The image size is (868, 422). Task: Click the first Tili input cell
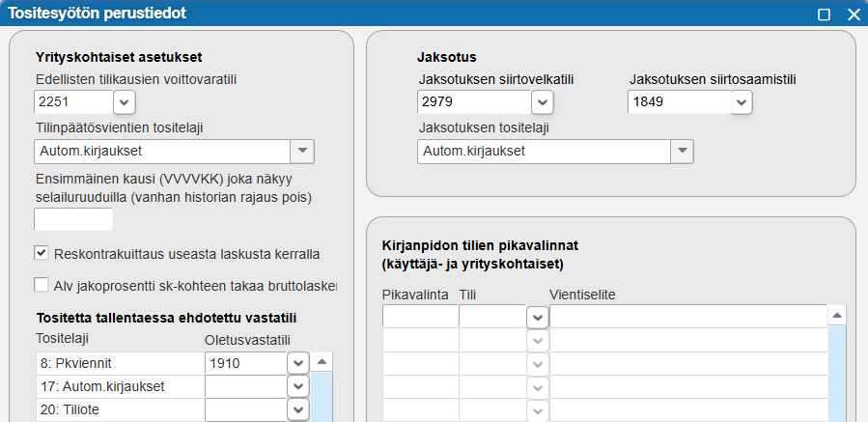(492, 316)
